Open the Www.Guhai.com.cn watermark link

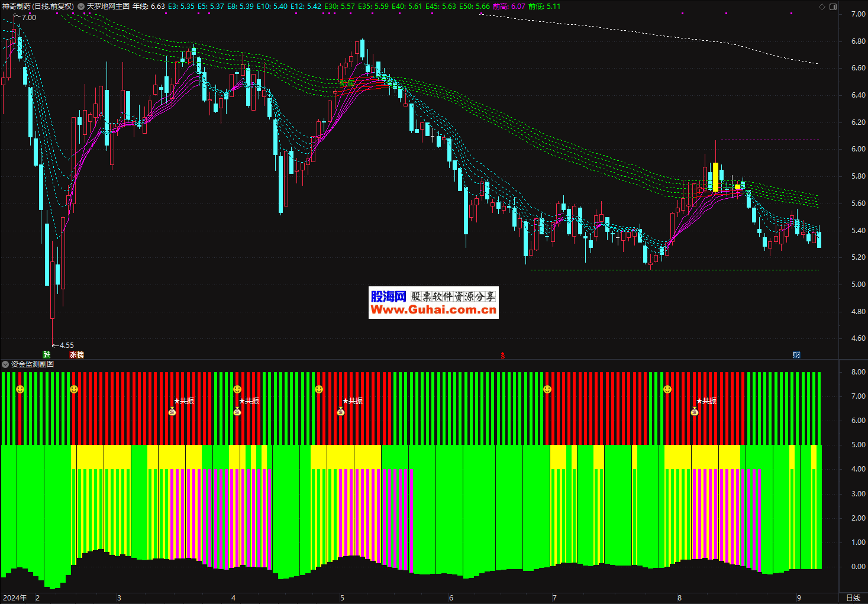pos(433,310)
